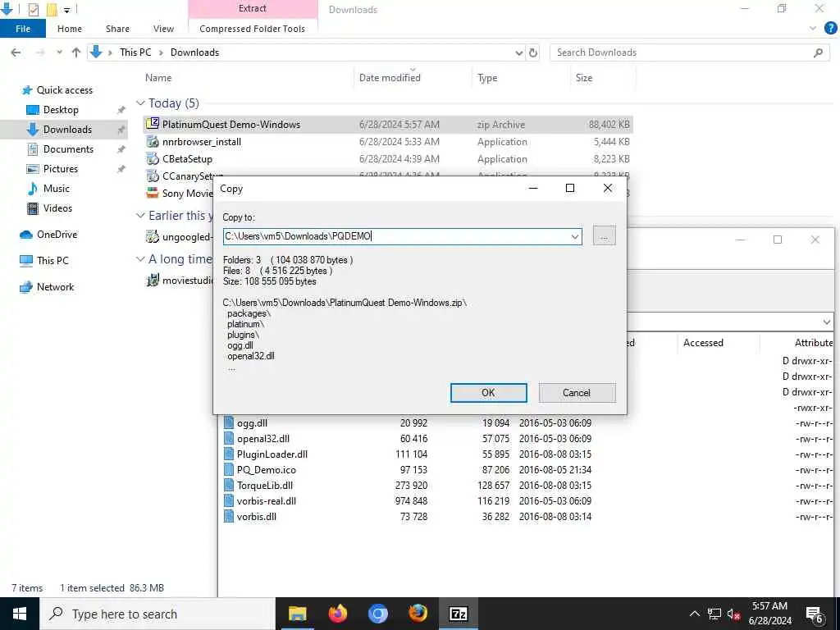The image size is (840, 630).
Task: Open the File menu in Explorer
Action: (23, 29)
